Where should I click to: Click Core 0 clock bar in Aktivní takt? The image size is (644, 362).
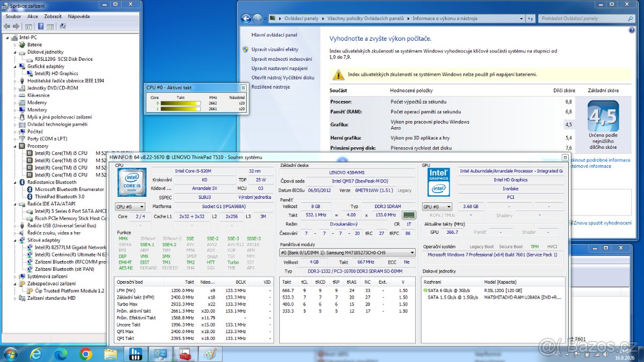click(181, 103)
